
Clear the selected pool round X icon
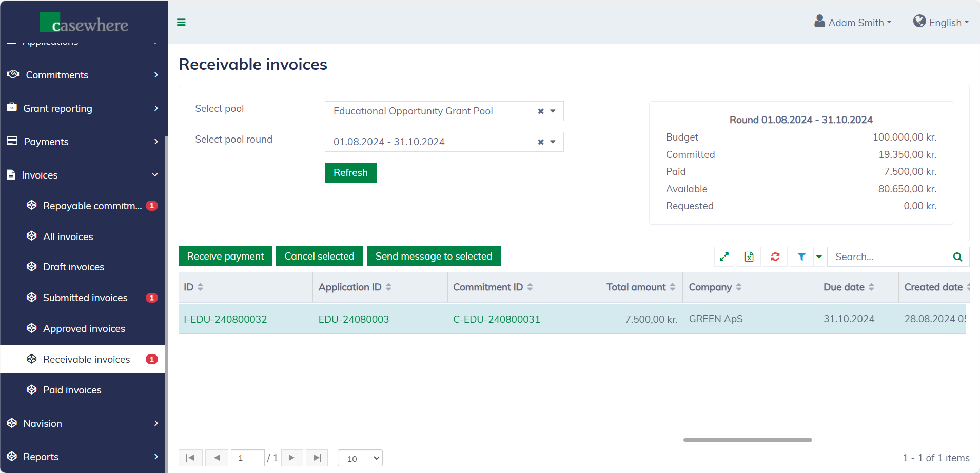coord(541,142)
